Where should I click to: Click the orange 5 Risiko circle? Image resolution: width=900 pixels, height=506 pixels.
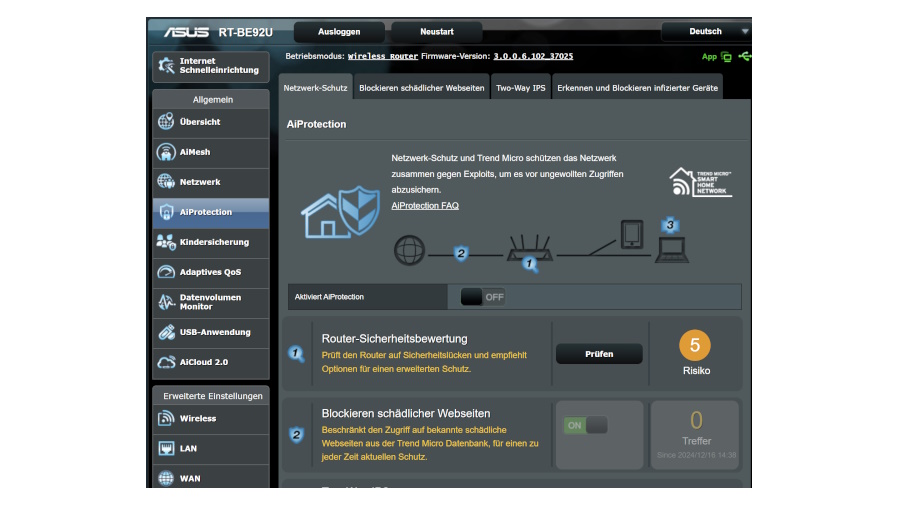[695, 345]
